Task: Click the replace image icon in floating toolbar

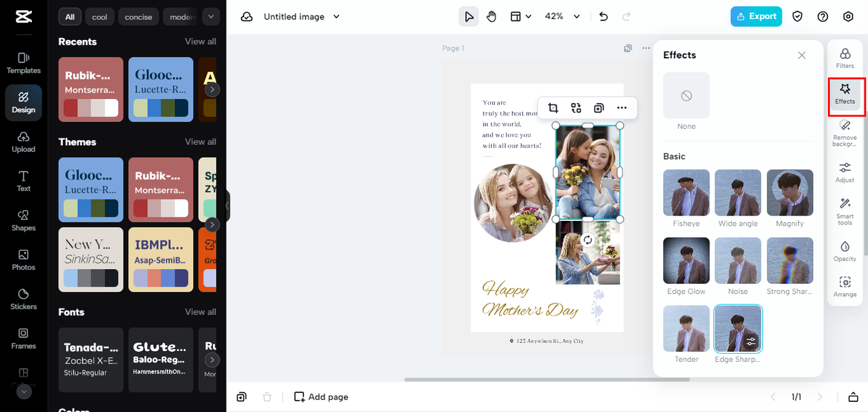Action: pyautogui.click(x=576, y=108)
